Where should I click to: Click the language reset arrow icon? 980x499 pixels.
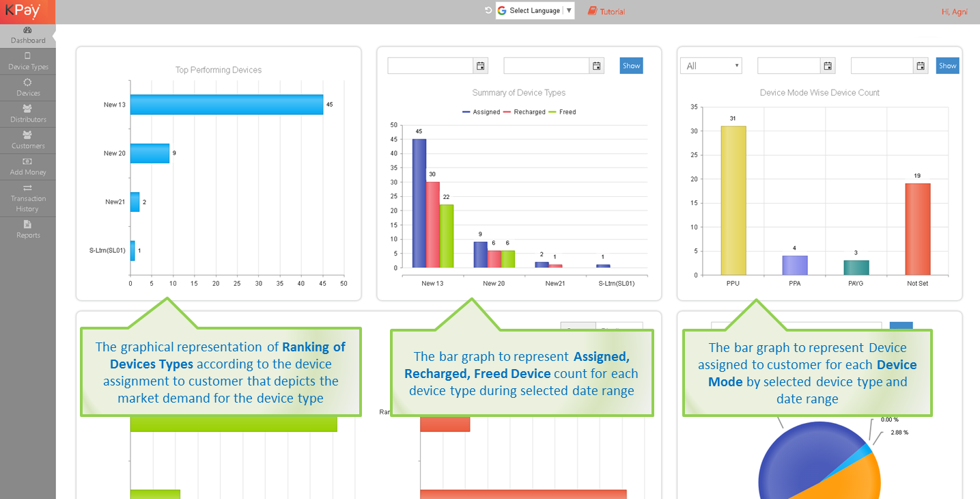tap(488, 10)
